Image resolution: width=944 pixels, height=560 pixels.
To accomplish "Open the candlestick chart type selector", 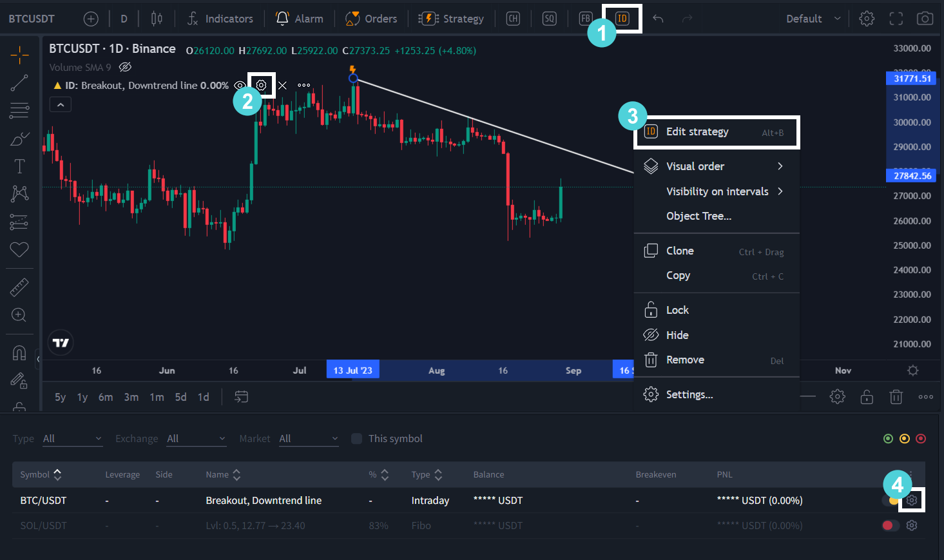I will click(x=157, y=19).
